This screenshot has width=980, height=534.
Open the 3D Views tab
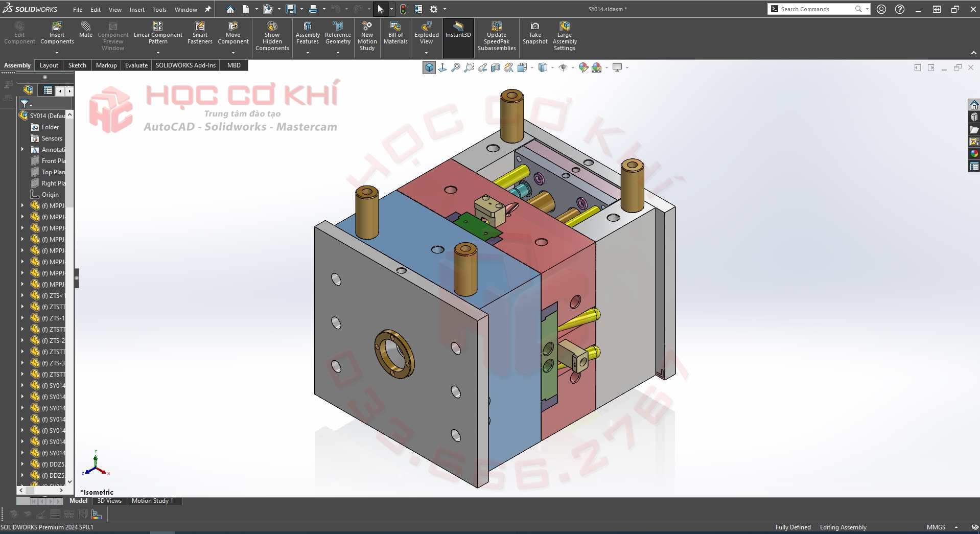[x=109, y=501]
